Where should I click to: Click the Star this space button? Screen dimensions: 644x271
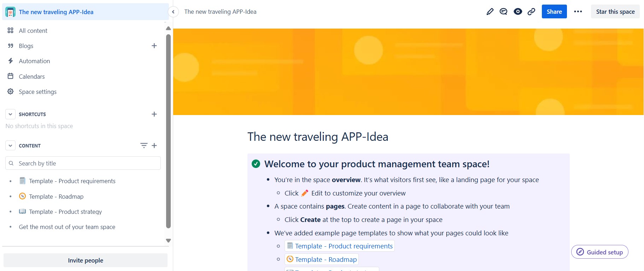pyautogui.click(x=615, y=12)
